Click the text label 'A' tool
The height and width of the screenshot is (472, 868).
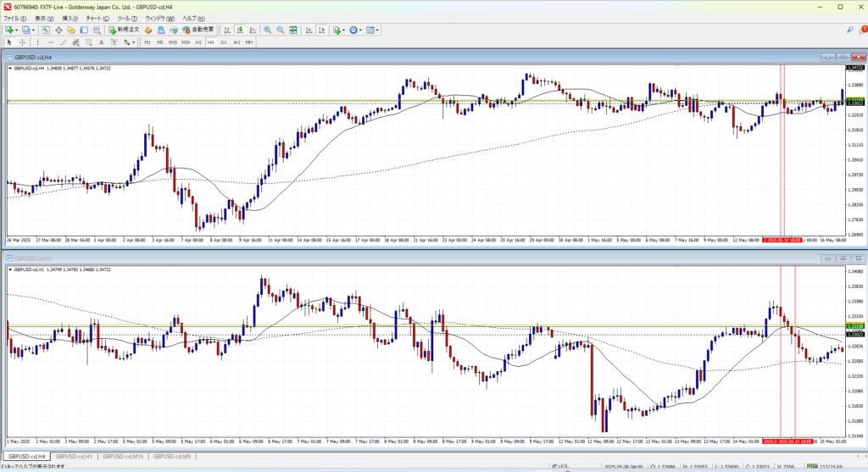tap(101, 42)
